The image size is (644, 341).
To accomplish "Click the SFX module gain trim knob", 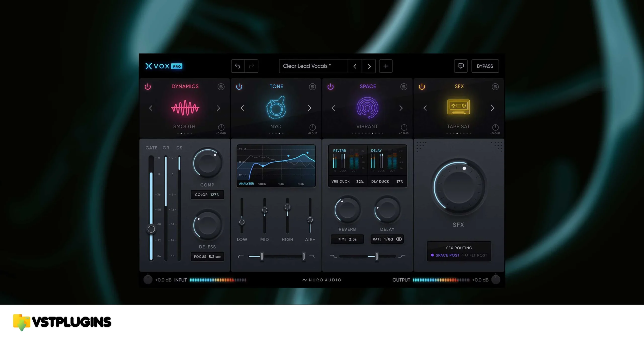I will 495,127.
